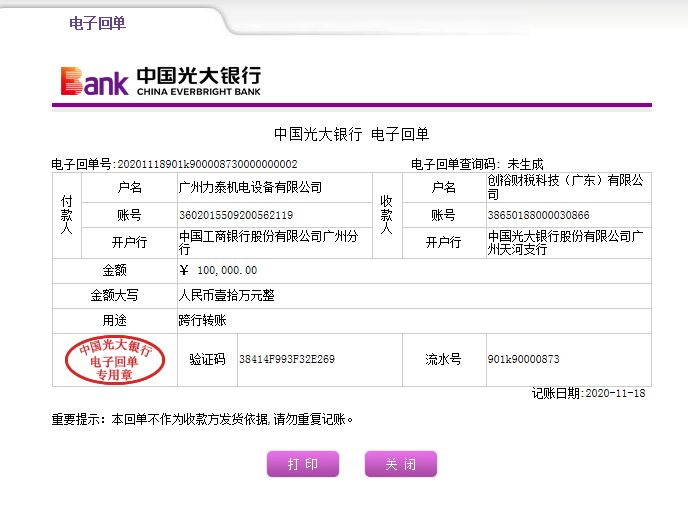688x512 pixels.
Task: Click verification code 38414F993F32E269
Action: pyautogui.click(x=287, y=359)
